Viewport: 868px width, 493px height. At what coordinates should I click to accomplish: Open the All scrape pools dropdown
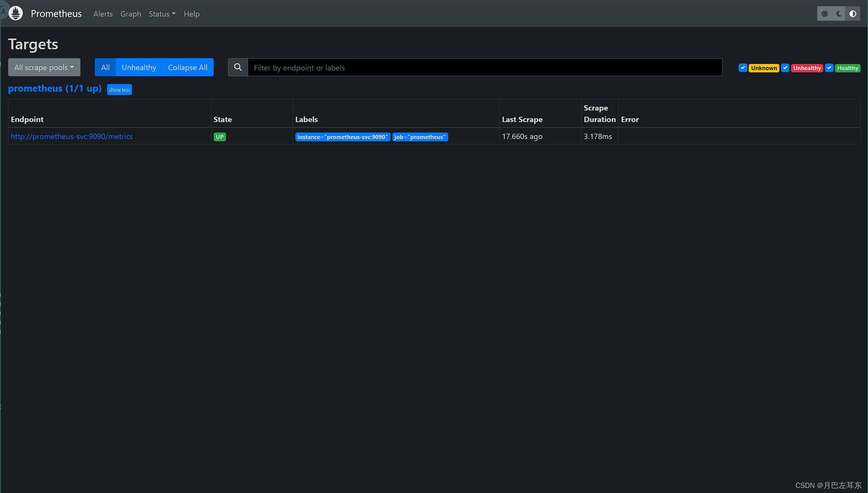pos(44,67)
